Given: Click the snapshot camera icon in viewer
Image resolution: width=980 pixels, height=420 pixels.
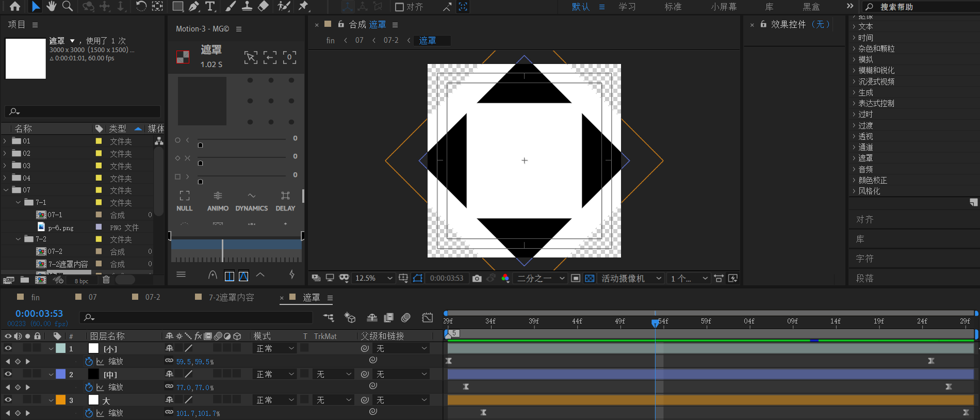Looking at the screenshot, I should pos(477,278).
